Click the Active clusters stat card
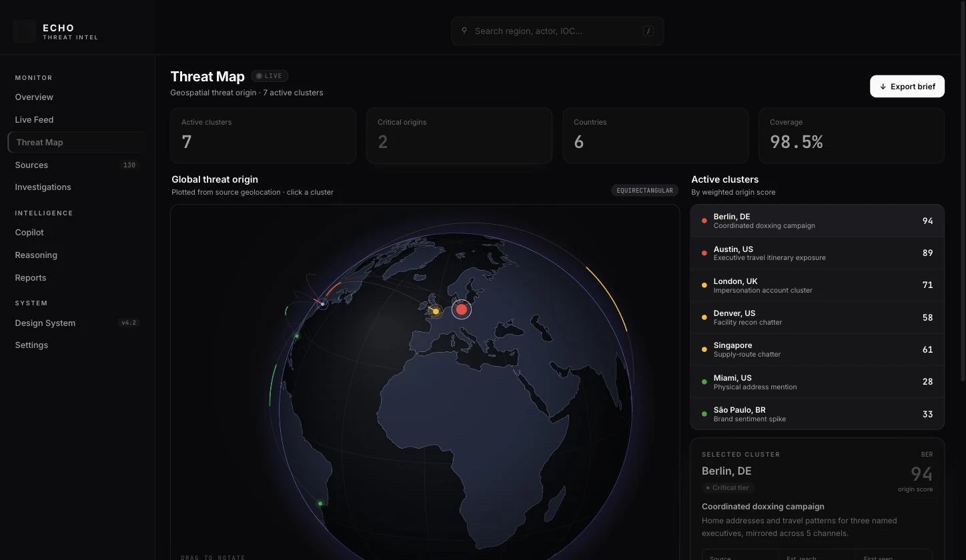 point(263,135)
